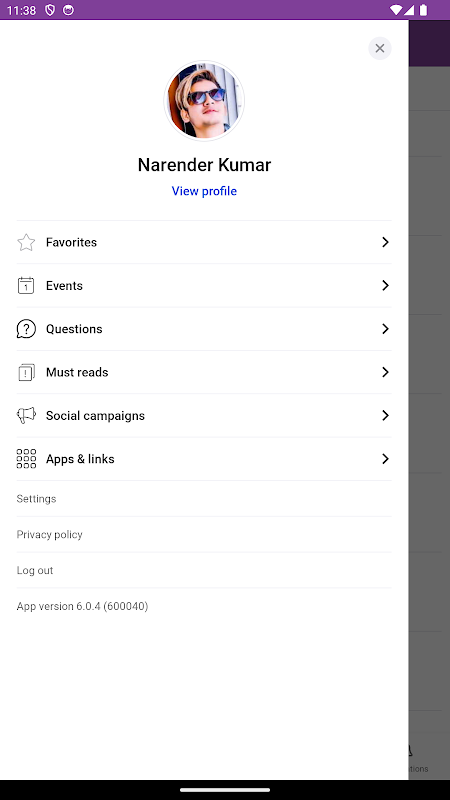Expand Social campaigns using its chevron

pos(385,416)
